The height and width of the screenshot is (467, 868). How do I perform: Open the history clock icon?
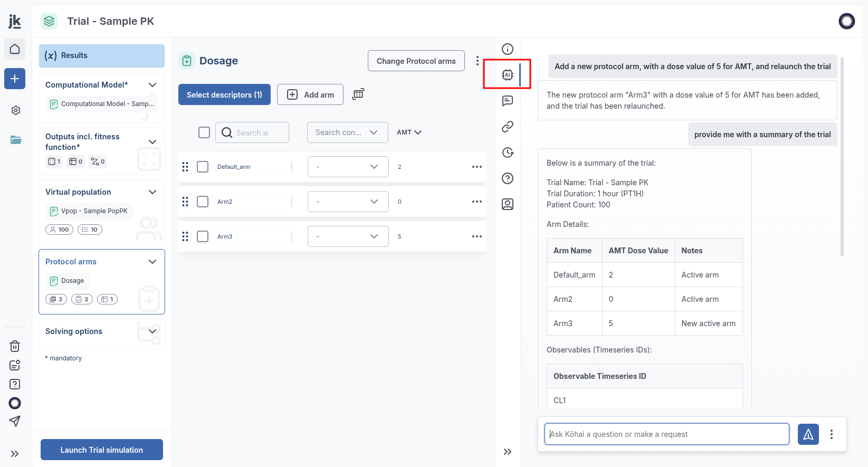point(507,153)
